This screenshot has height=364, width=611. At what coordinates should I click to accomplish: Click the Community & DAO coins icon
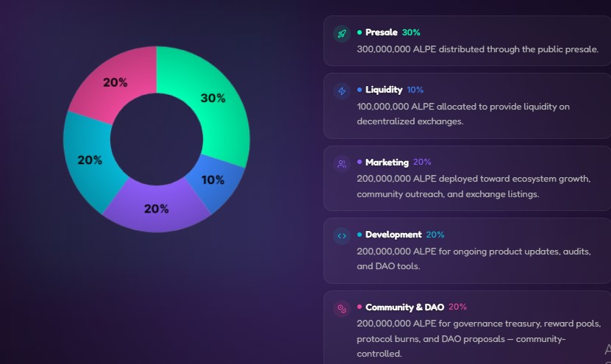[341, 308]
